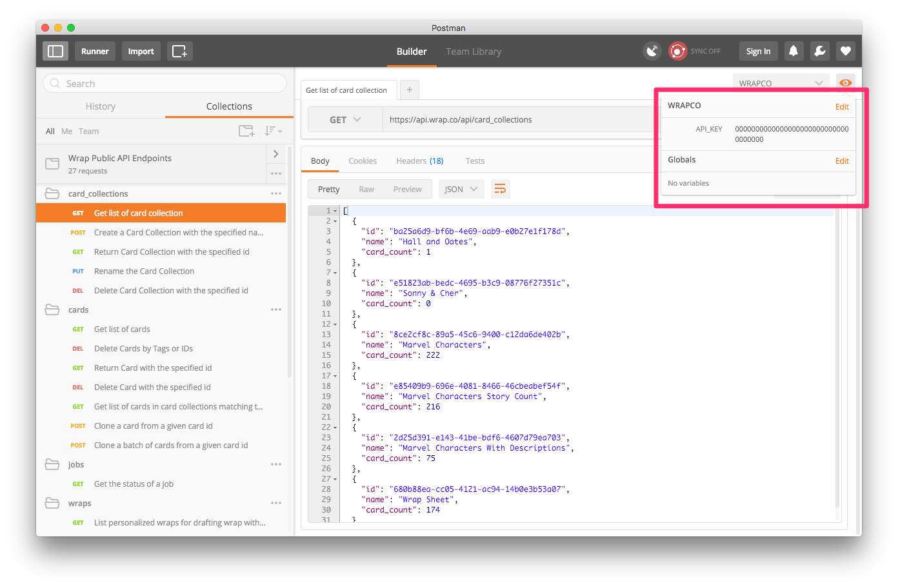This screenshot has height=588, width=898.
Task: Open List personalized wraps for drafting request
Action: click(161, 522)
